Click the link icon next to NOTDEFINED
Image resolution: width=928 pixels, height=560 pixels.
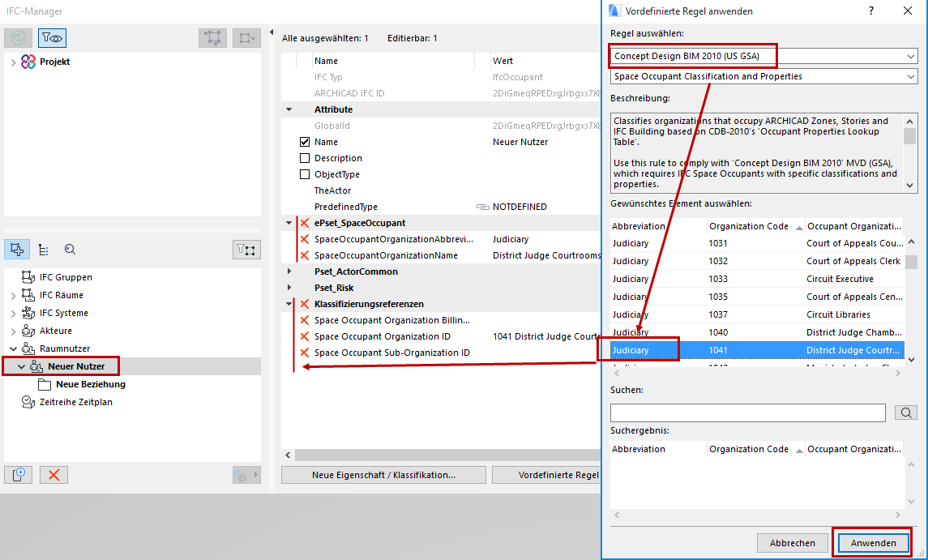(483, 207)
